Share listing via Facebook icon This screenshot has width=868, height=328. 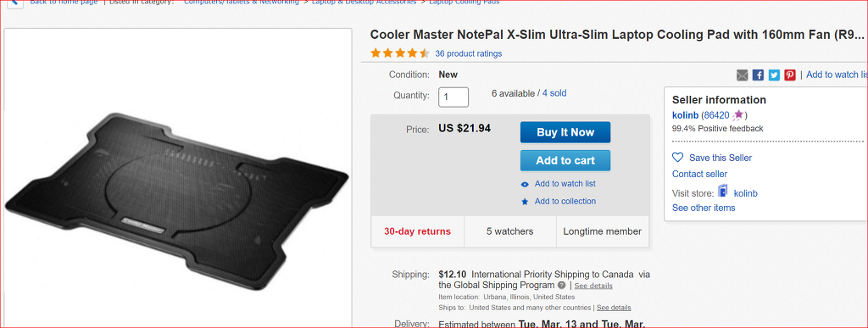[x=758, y=75]
